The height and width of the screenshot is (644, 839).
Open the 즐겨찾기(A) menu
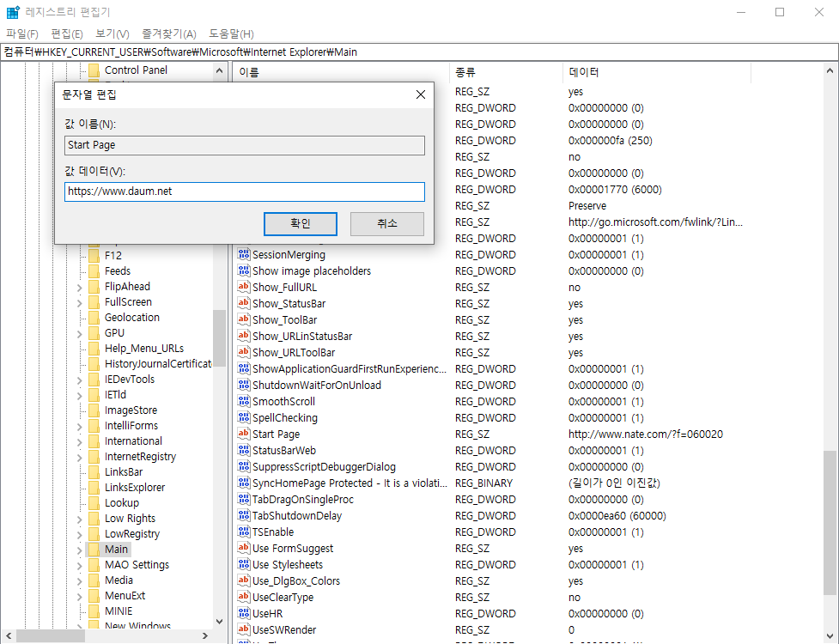click(x=169, y=33)
